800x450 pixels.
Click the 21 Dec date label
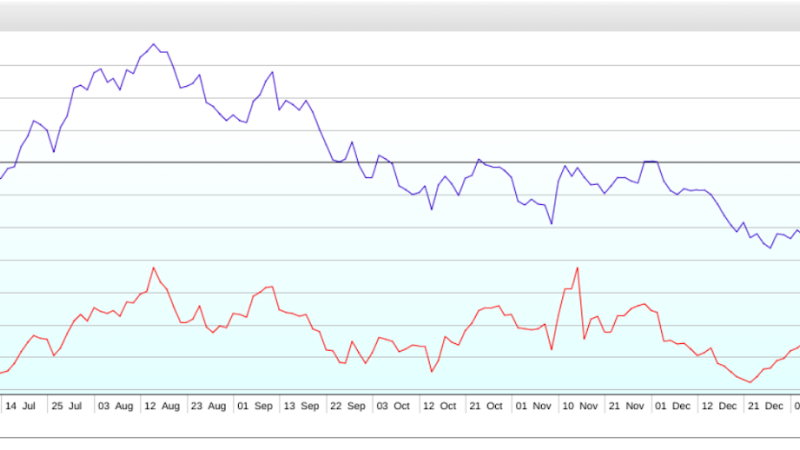point(765,407)
